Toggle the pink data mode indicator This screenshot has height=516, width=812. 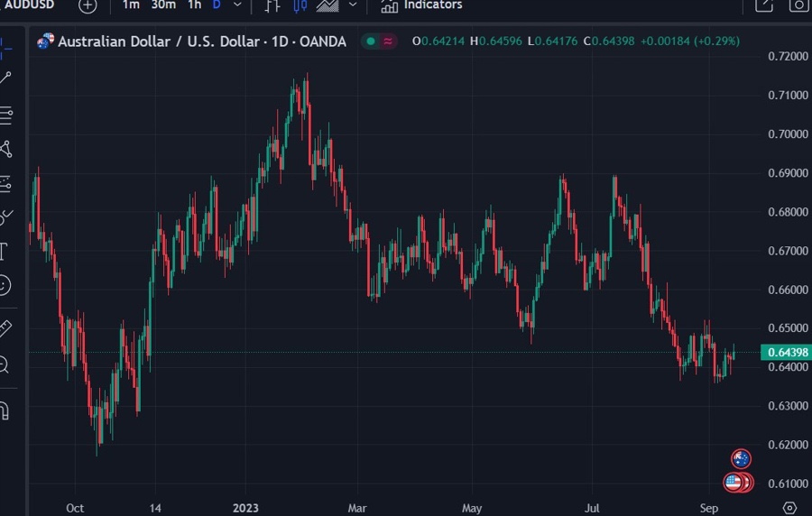(x=388, y=41)
